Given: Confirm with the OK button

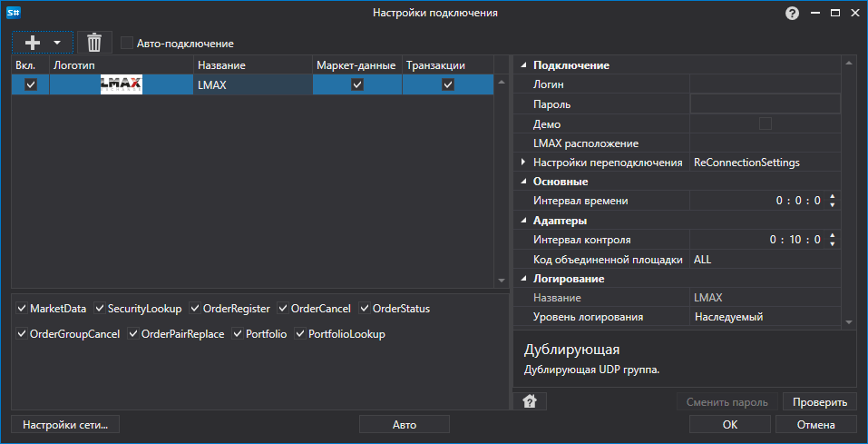Looking at the screenshot, I should point(730,425).
